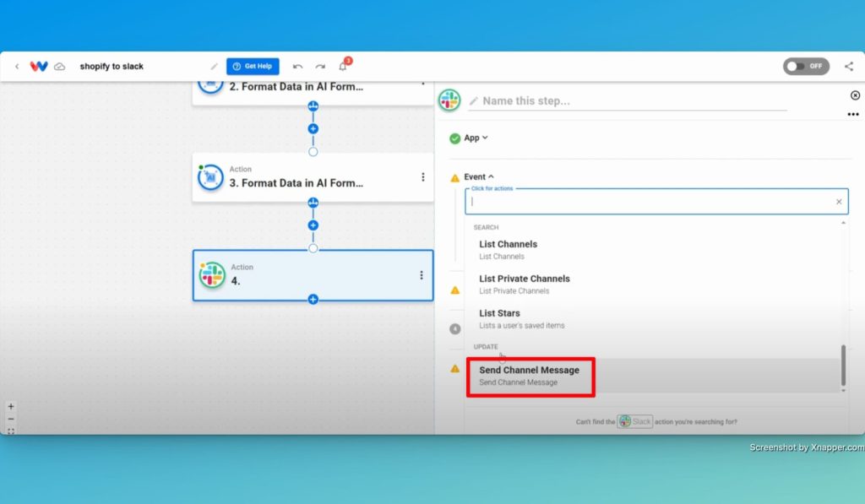This screenshot has height=504, width=865.
Task: Undo the last change
Action: click(x=298, y=67)
